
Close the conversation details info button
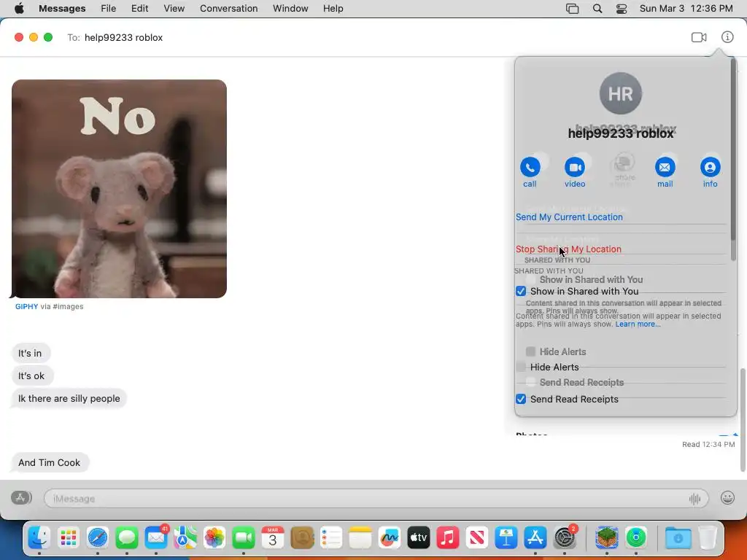point(727,37)
